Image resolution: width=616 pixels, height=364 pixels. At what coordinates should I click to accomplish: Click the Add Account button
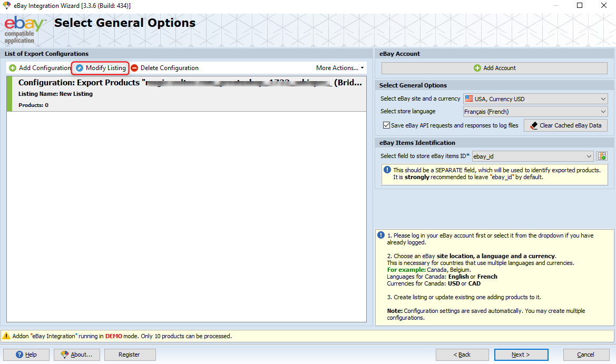point(494,68)
